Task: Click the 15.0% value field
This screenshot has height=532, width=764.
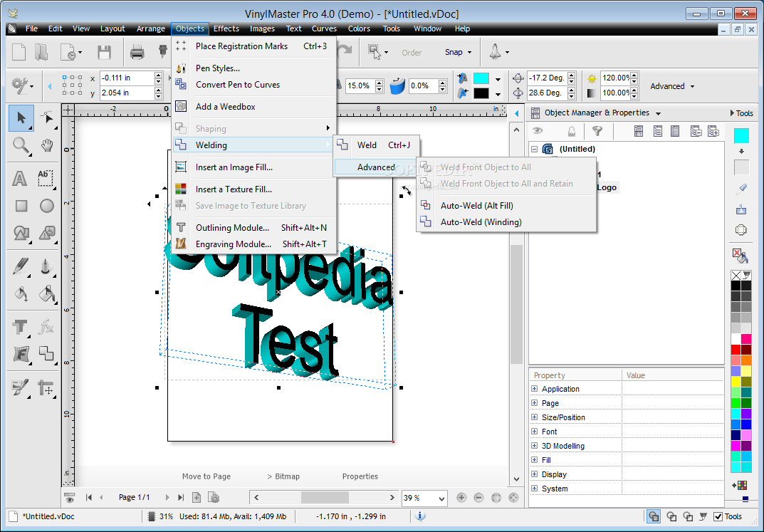Action: point(360,85)
